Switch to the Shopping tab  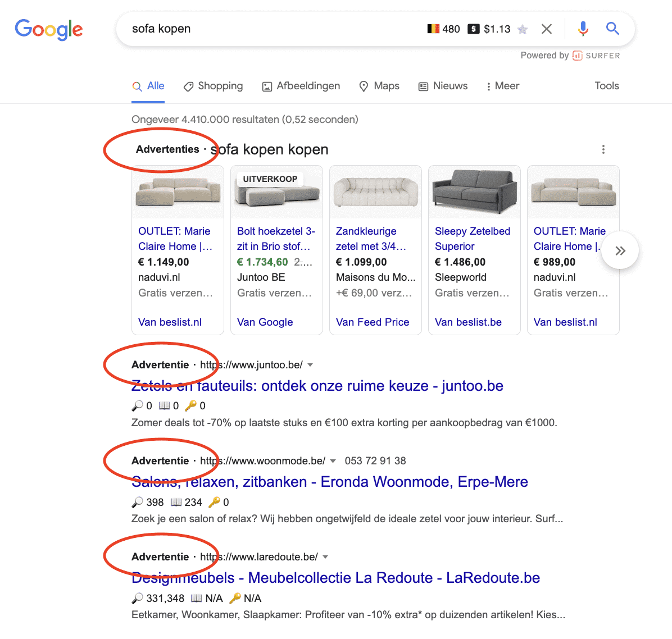point(213,86)
